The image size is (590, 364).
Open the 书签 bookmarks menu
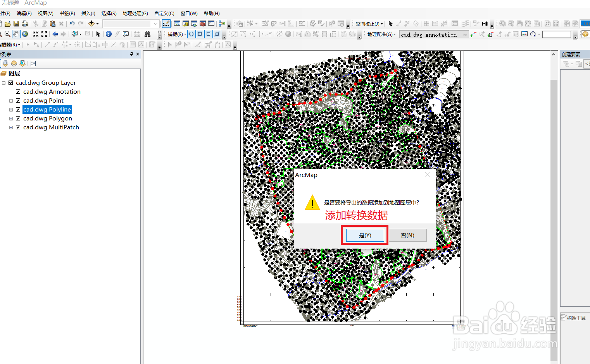(67, 13)
